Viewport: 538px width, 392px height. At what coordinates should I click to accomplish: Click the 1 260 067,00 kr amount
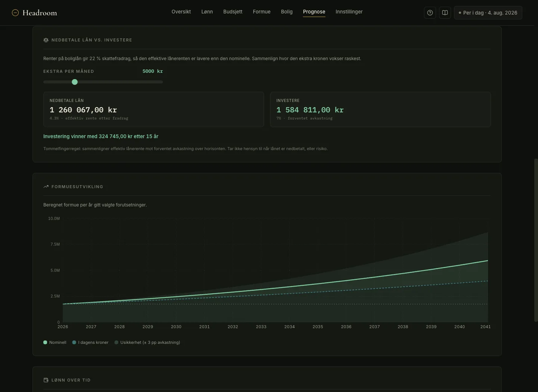(83, 110)
